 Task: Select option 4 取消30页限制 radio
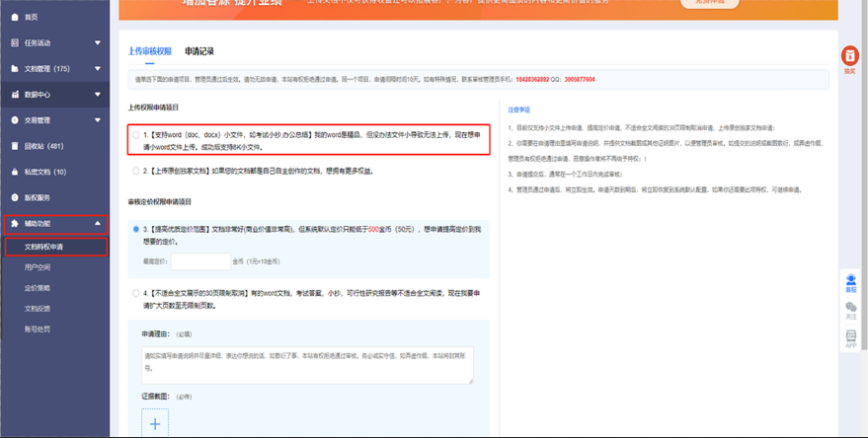point(135,293)
